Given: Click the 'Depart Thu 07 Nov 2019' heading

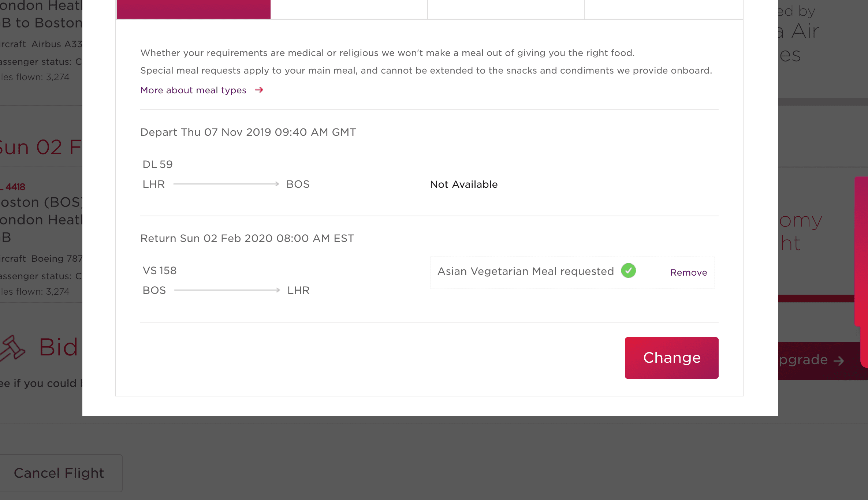Looking at the screenshot, I should click(248, 132).
